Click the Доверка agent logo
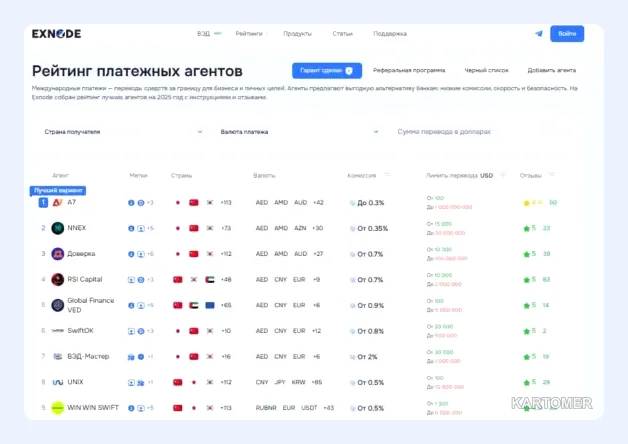Image resolution: width=628 pixels, height=444 pixels. coord(58,254)
